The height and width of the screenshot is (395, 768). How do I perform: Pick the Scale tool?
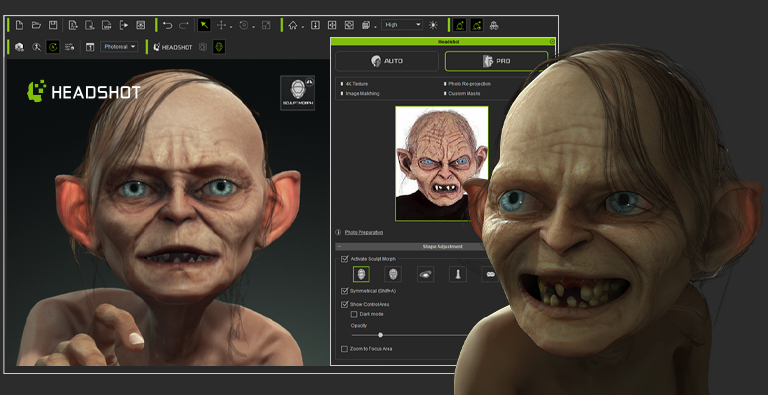266,25
